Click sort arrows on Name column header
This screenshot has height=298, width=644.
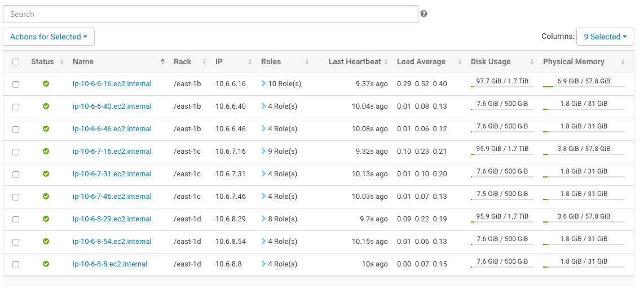pos(163,62)
